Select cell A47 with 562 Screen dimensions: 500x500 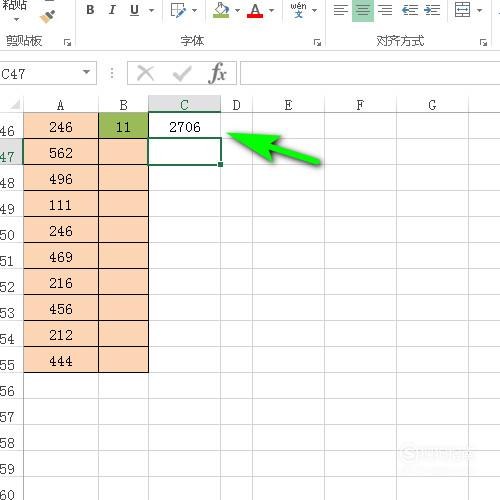(61, 152)
